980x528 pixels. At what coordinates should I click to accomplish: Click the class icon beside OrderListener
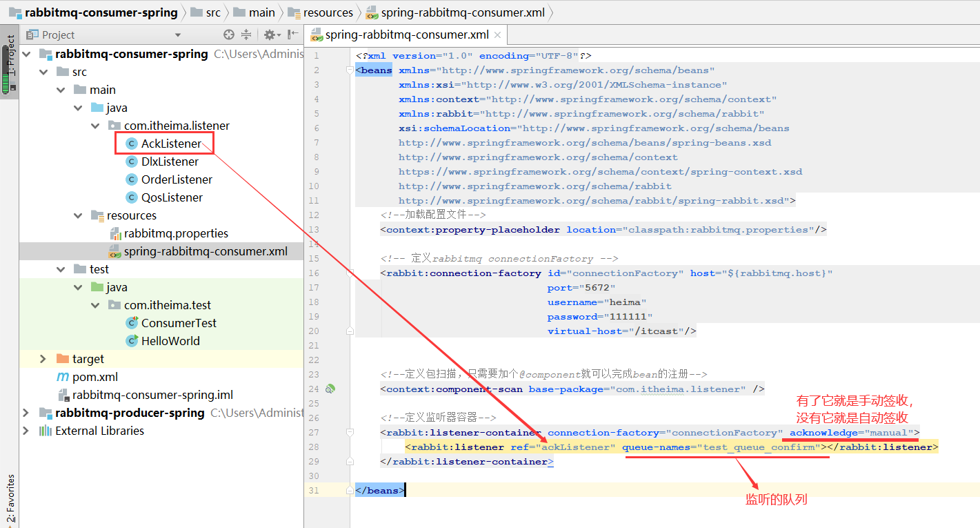click(x=132, y=179)
